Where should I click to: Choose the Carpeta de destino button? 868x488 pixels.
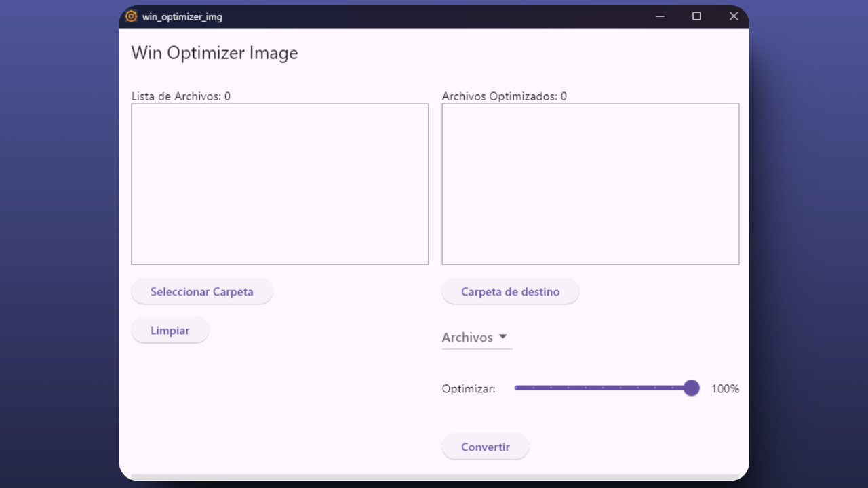tap(511, 291)
